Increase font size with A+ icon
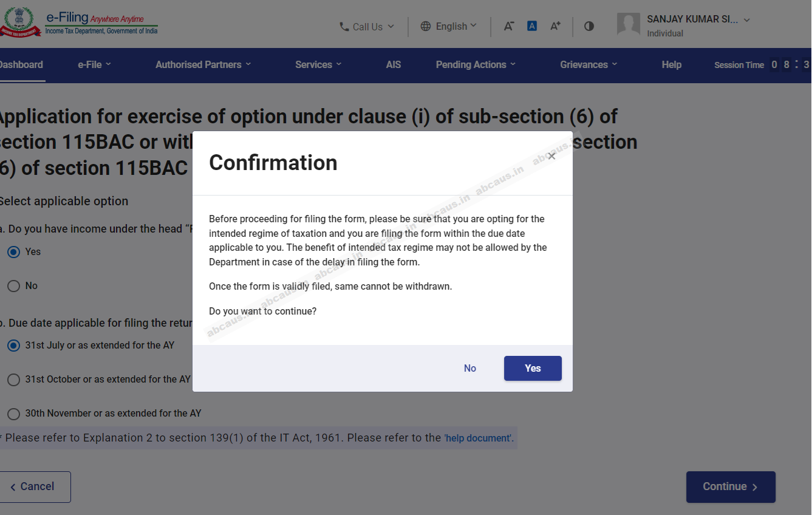This screenshot has width=812, height=515. (555, 26)
